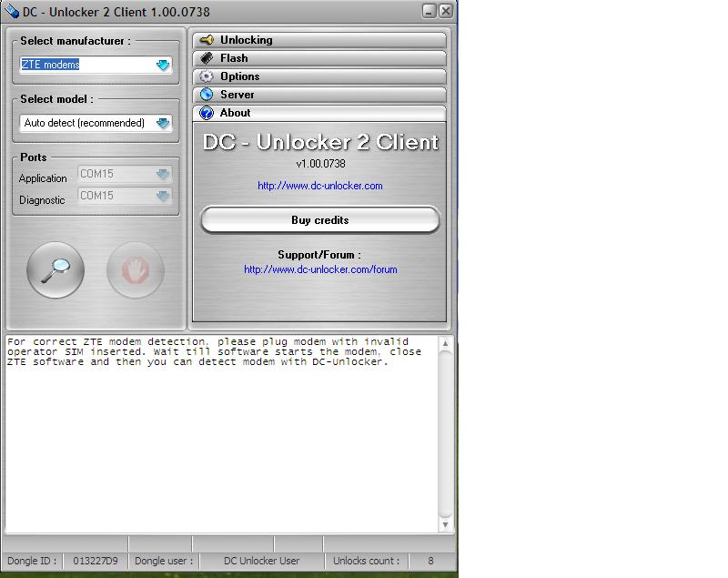
Task: Click the globe icon beside Server
Action: pos(207,95)
